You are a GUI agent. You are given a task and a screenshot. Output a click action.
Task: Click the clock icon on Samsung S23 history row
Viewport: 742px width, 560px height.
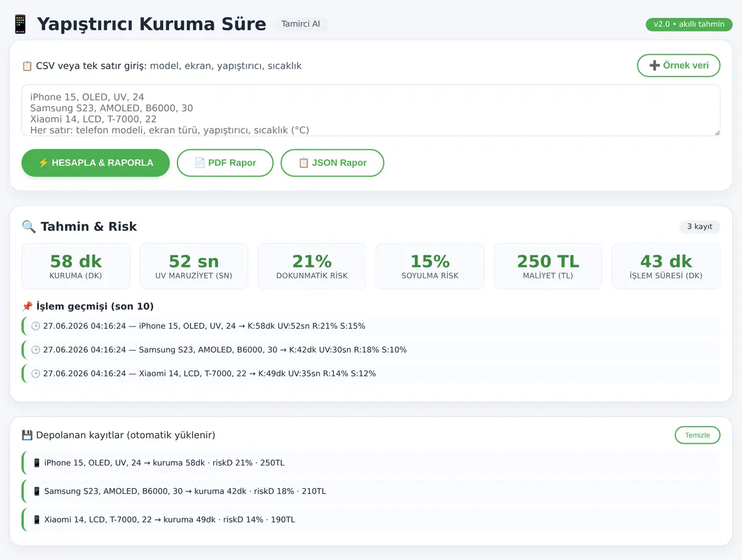[x=36, y=350]
